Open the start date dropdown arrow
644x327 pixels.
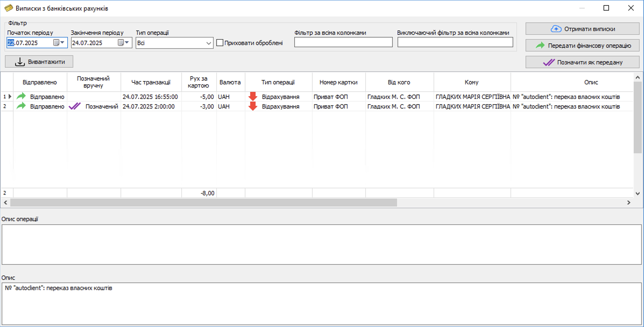pyautogui.click(x=62, y=43)
